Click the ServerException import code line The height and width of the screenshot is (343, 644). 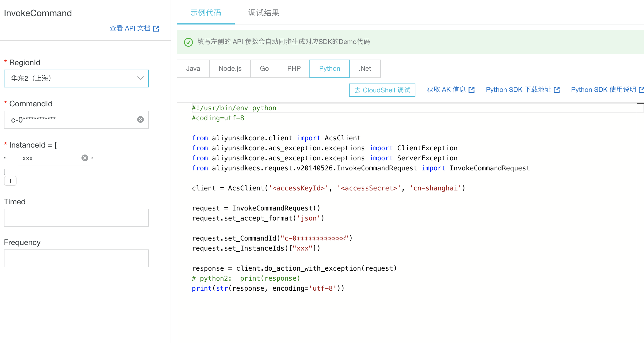(x=325, y=158)
